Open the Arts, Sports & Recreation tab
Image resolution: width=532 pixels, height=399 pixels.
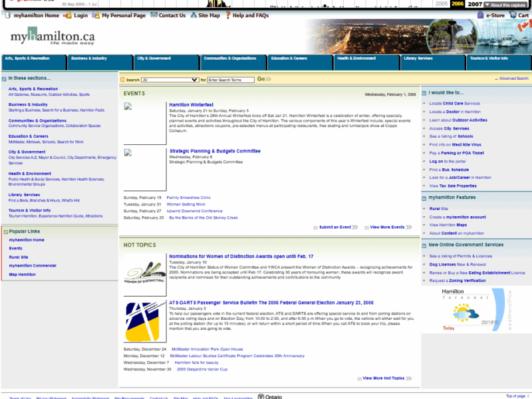click(x=34, y=62)
